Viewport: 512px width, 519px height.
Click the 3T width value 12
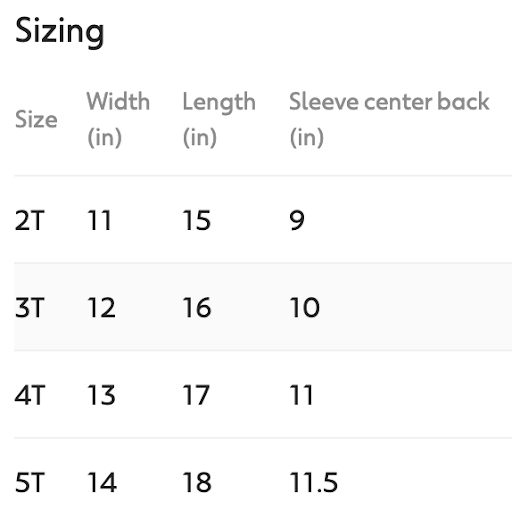coord(101,307)
